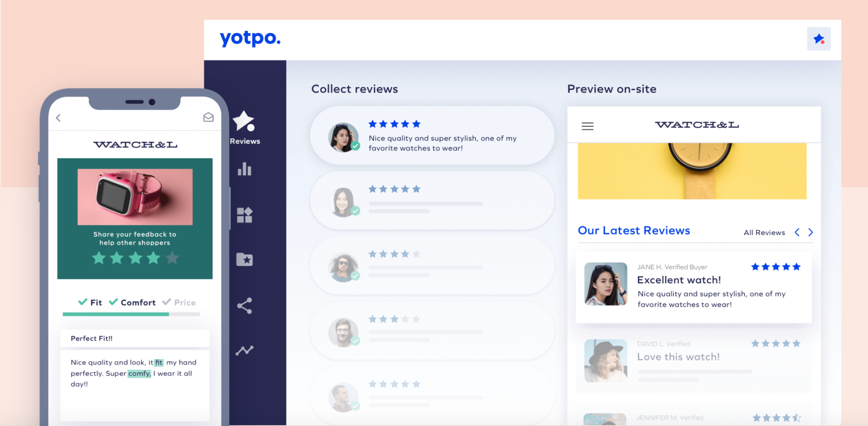The width and height of the screenshot is (868, 426).
Task: Click Jane H.'s reviewer avatar photo
Action: click(x=606, y=285)
